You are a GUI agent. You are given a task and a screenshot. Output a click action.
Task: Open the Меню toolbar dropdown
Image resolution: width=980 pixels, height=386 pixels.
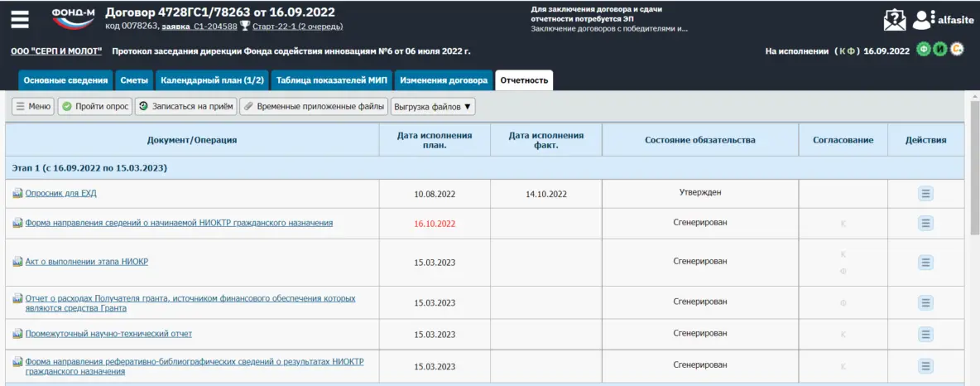coord(33,107)
